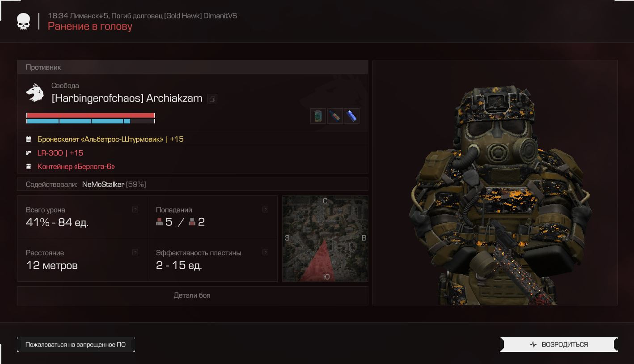Copy the Archiakzam nickname with copy icon
Screen dimensions: 634x364
pos(212,99)
